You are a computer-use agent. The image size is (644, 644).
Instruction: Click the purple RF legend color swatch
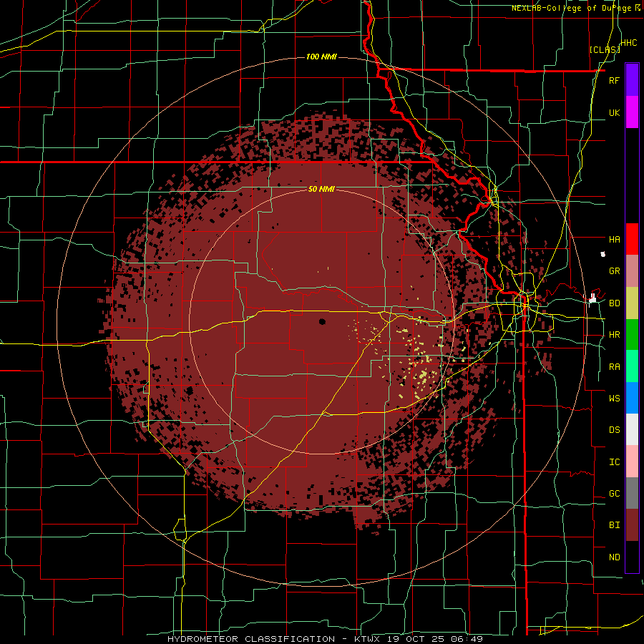tap(632, 80)
